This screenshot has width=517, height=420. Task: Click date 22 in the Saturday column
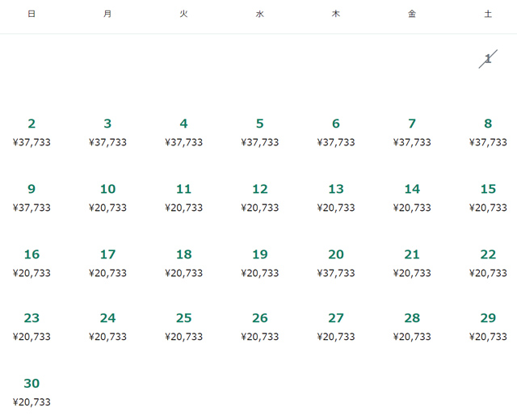[488, 262]
